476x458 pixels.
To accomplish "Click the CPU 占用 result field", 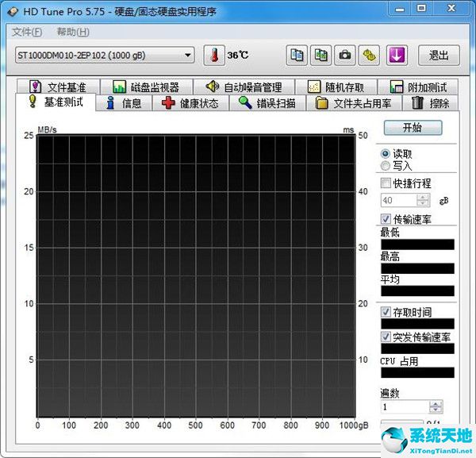I will pyautogui.click(x=418, y=372).
